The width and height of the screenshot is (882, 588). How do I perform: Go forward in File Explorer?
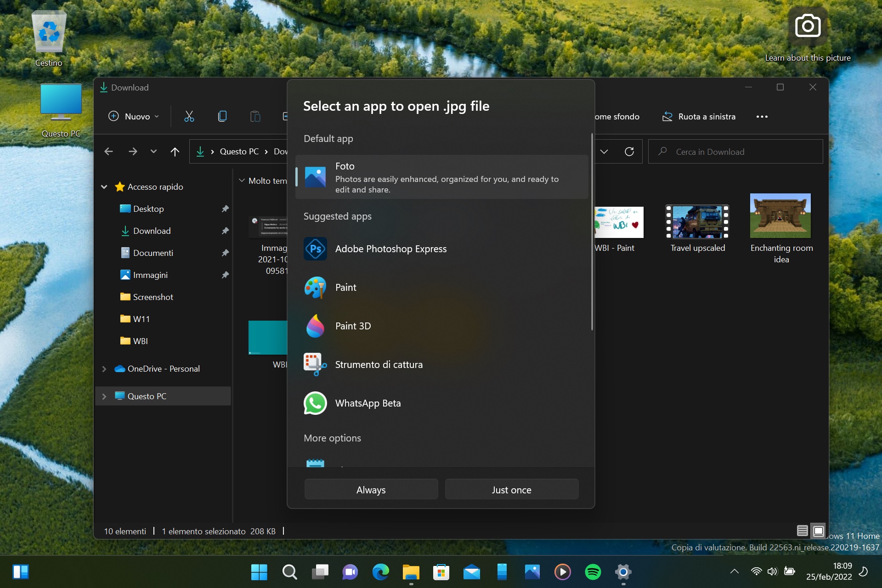coord(133,151)
